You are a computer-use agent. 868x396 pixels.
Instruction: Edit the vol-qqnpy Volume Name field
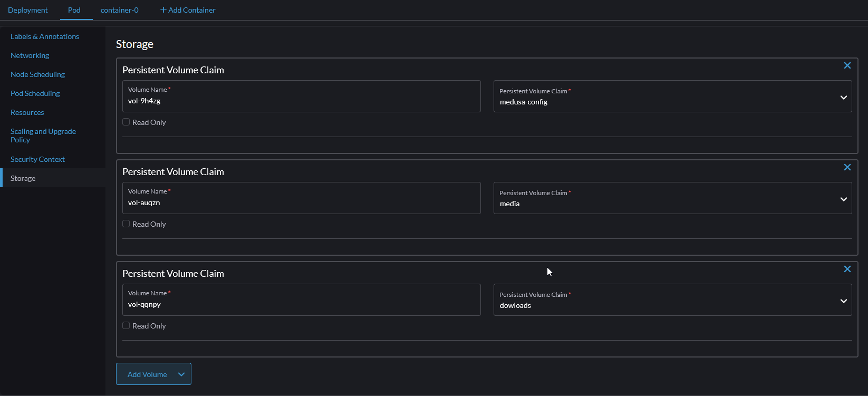pyautogui.click(x=301, y=304)
